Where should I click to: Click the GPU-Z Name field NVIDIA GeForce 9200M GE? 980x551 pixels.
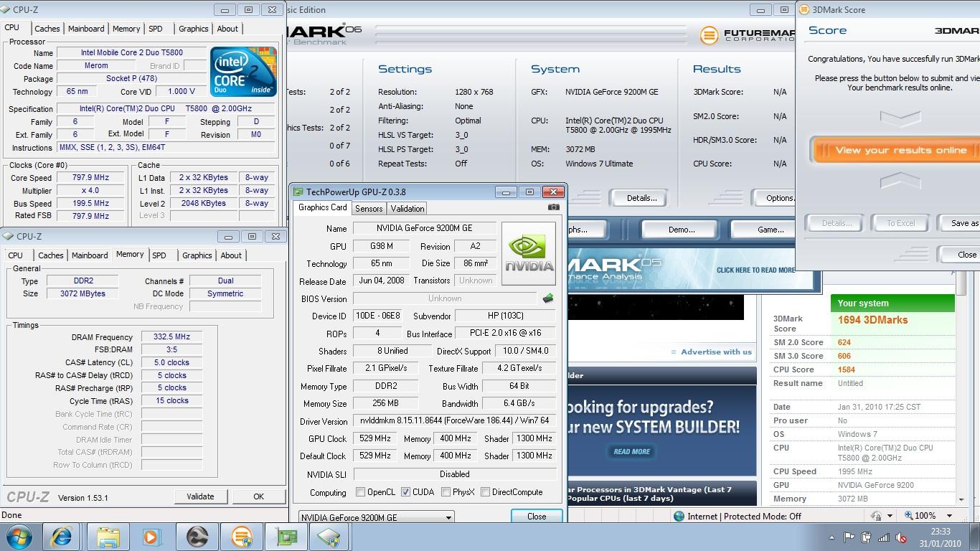(424, 228)
